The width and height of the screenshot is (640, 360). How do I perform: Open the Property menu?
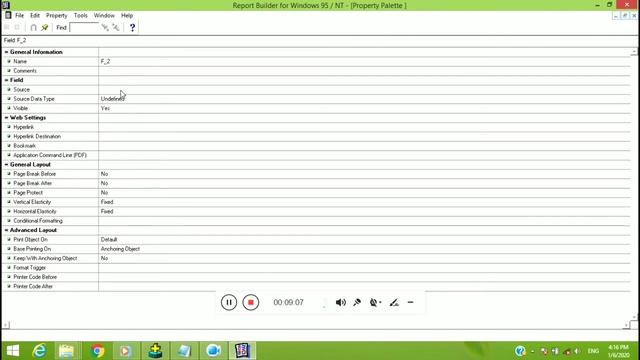click(56, 15)
